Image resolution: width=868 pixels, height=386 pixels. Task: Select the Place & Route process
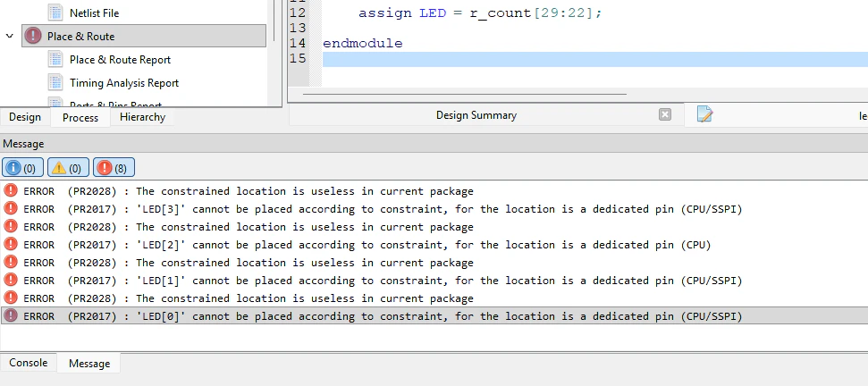coord(144,36)
